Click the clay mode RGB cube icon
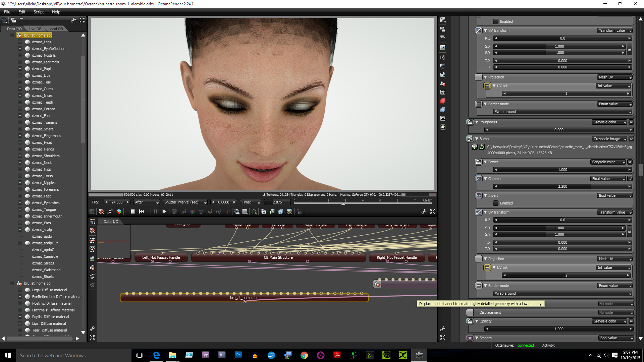The height and width of the screenshot is (362, 644). (x=119, y=212)
